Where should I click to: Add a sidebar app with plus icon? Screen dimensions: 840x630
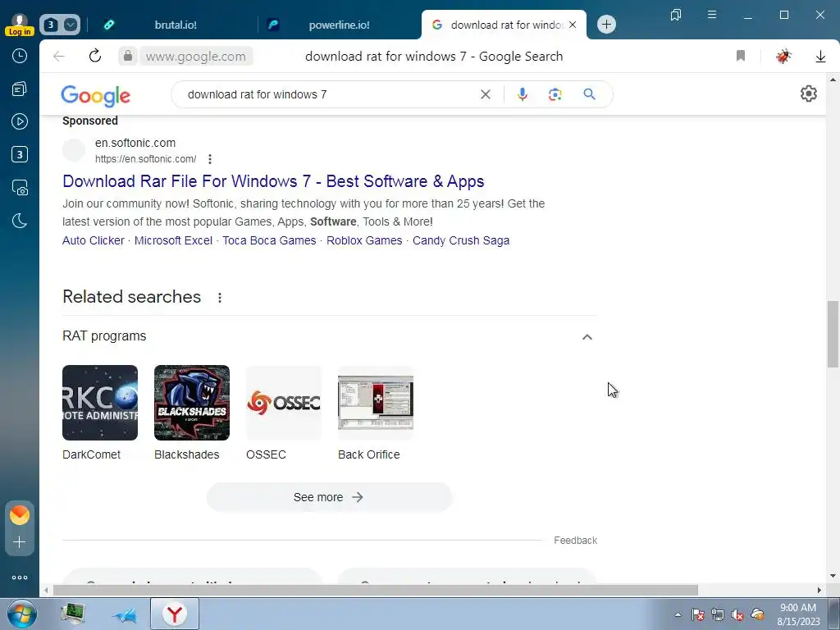point(20,541)
